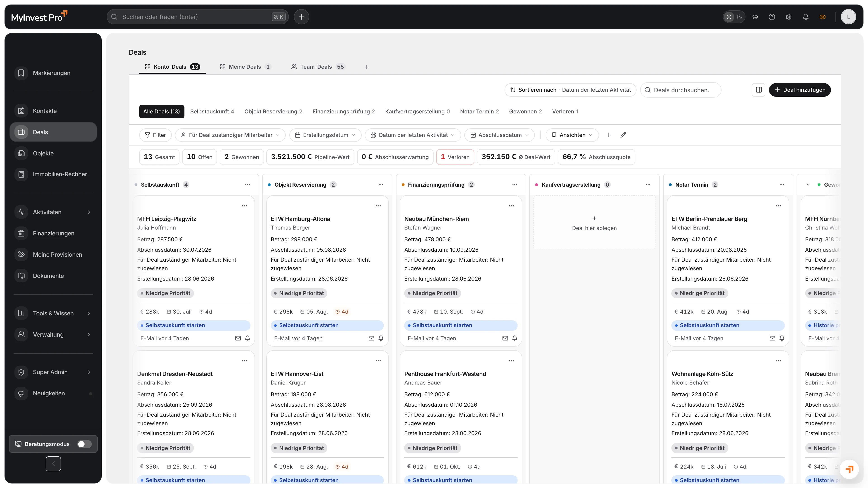Collapse the sidebar with the arrow button
868x488 pixels.
tap(53, 464)
